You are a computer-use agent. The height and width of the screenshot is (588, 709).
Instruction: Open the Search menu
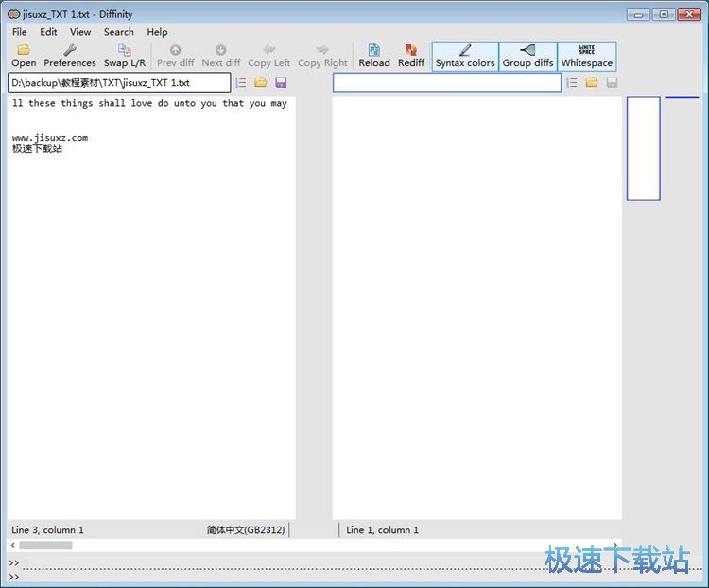118,32
